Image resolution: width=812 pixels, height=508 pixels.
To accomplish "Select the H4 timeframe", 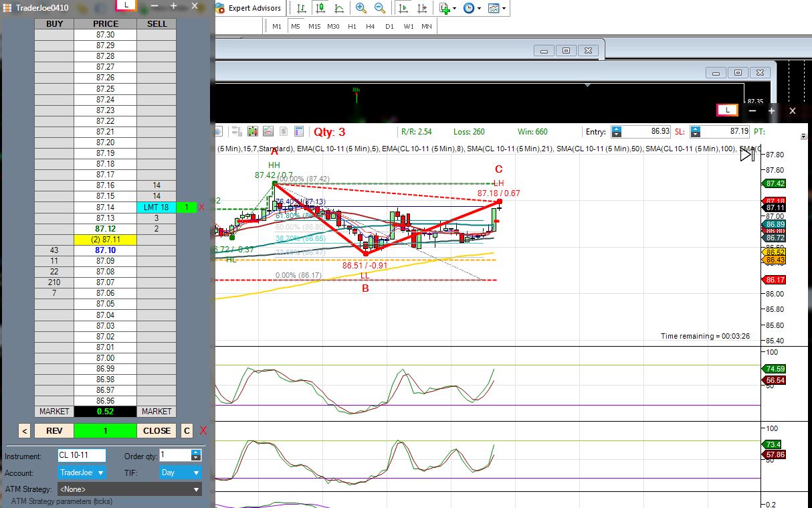I will tap(371, 26).
